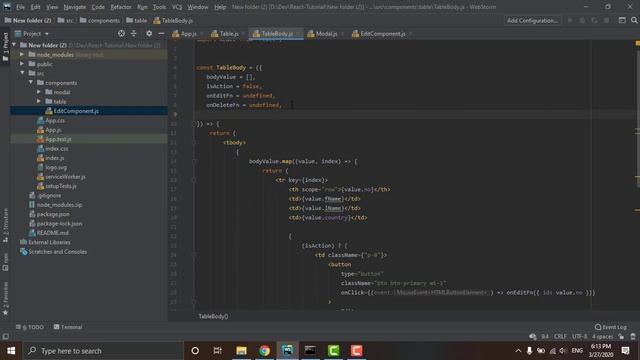Expand the node_modules folder
This screenshot has height=360, width=640.
(22, 54)
